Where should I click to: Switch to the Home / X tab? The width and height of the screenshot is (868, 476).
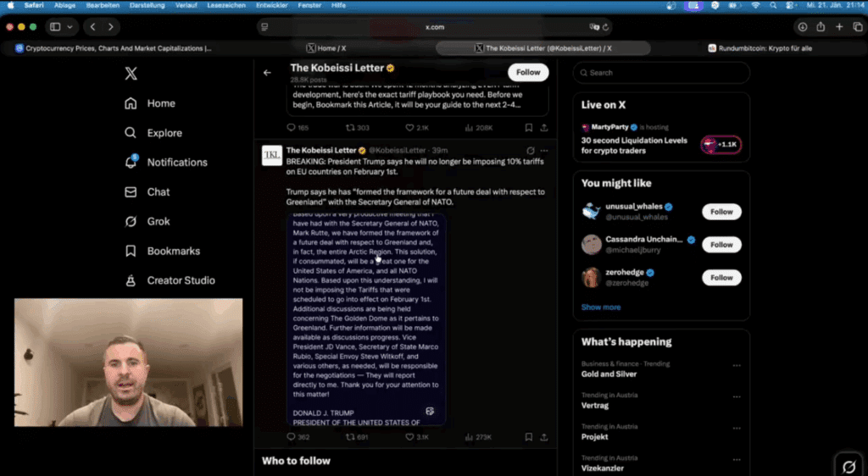[326, 48]
